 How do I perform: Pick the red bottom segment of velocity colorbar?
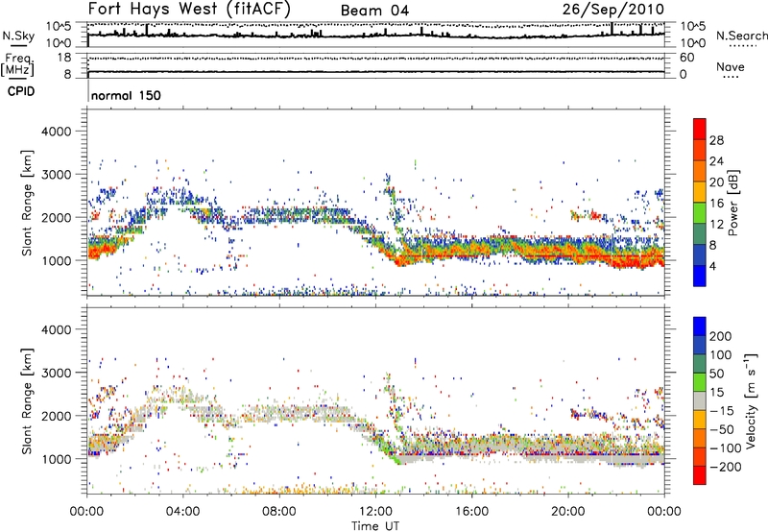pos(700,475)
